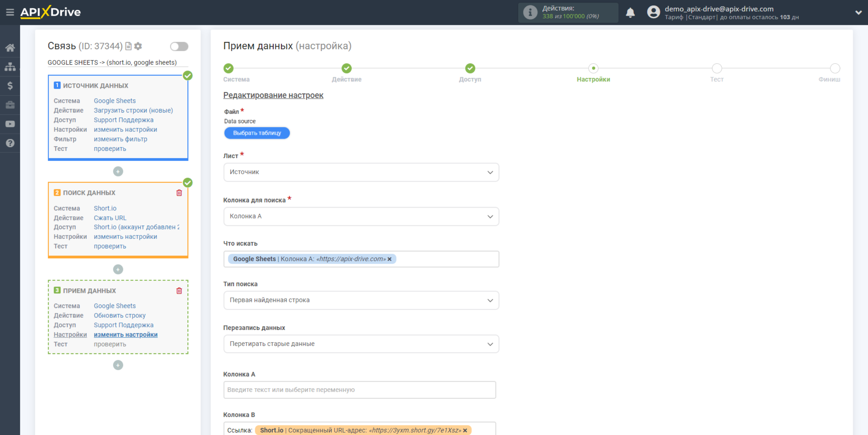Click receiver проверить test text
Image resolution: width=868 pixels, height=435 pixels.
pos(110,344)
